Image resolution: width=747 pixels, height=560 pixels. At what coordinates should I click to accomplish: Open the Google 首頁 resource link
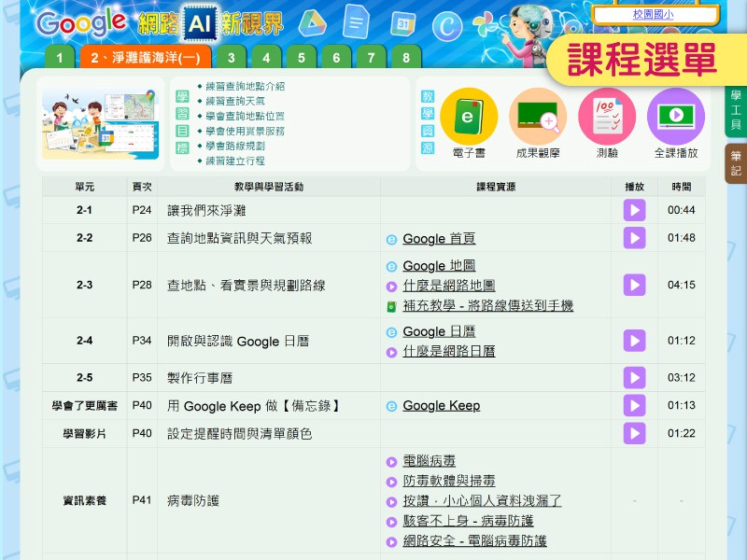coord(438,239)
